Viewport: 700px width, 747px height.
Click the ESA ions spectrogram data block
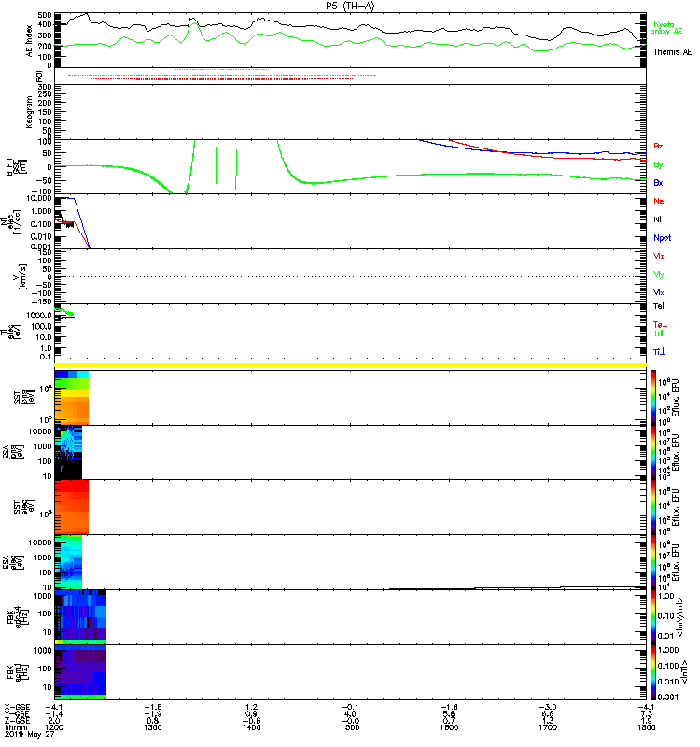[x=68, y=452]
